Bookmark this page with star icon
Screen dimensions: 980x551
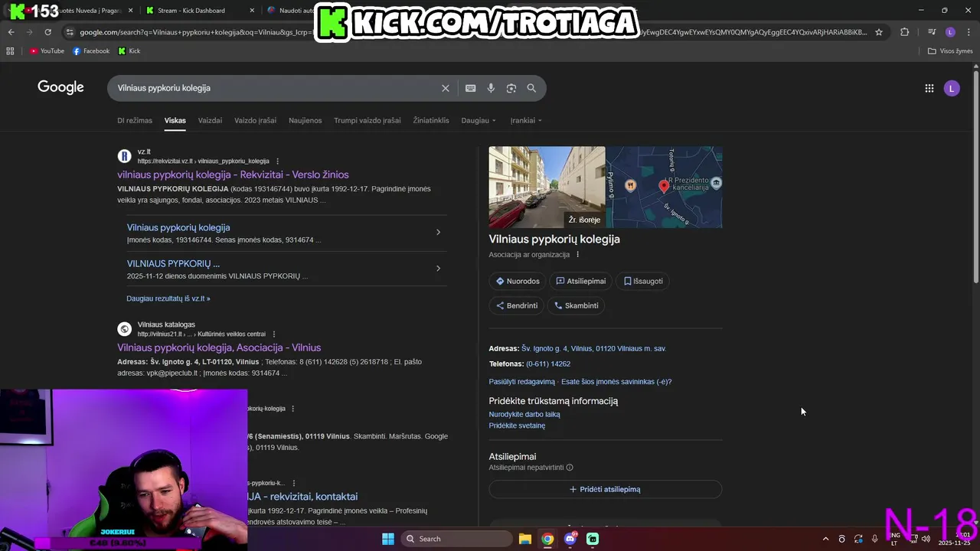(879, 32)
